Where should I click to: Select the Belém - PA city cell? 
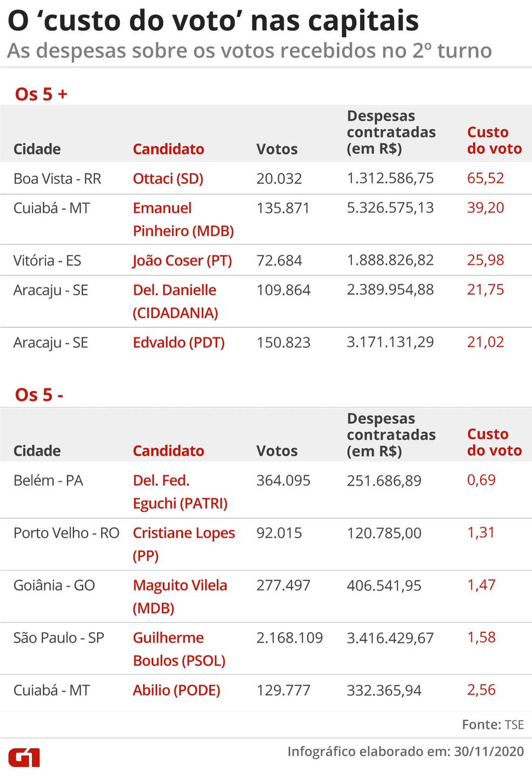pyautogui.click(x=48, y=480)
